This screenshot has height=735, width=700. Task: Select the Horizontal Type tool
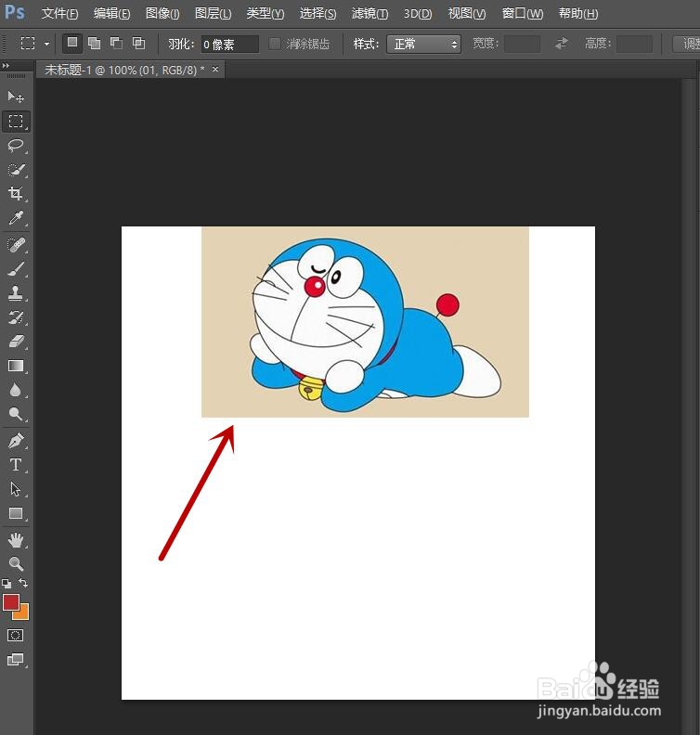(16, 465)
